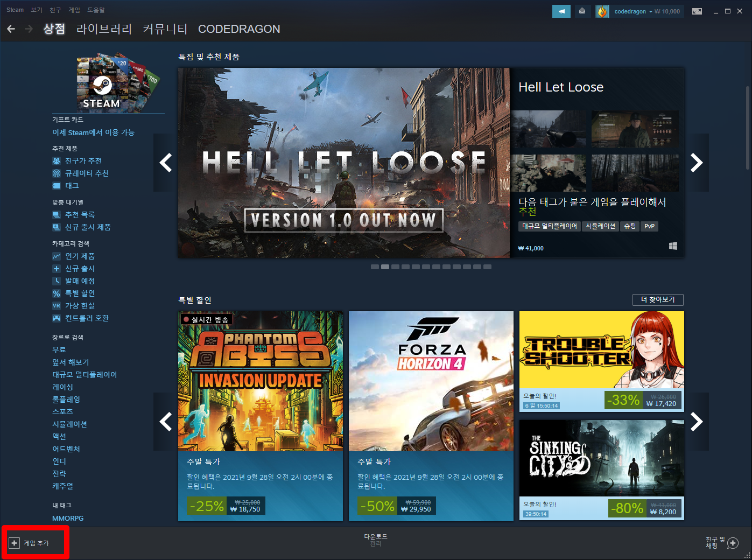The image size is (752, 560).
Task: Switch to the 커뮤니티 tab
Action: 165,29
